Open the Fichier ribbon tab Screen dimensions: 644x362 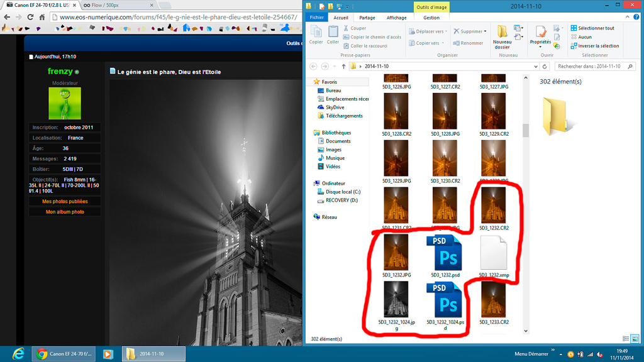click(x=317, y=18)
